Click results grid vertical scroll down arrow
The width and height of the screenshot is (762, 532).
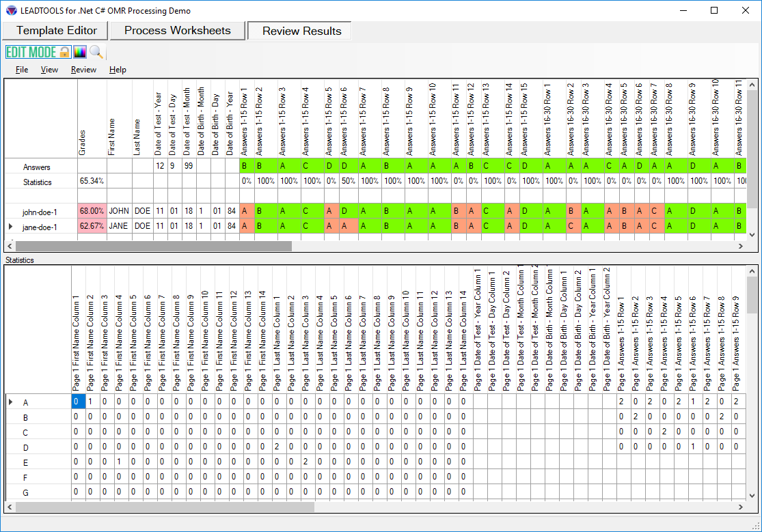(752, 235)
